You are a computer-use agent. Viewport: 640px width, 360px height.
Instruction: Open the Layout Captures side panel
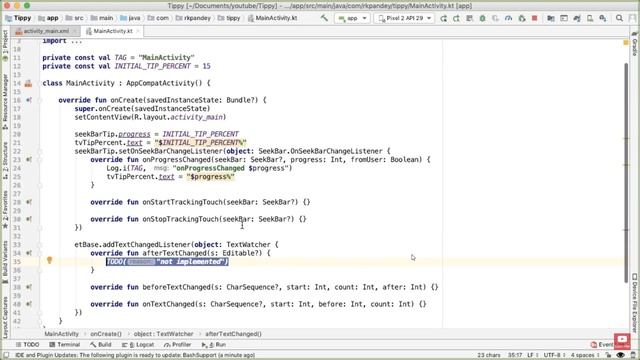(x=5, y=317)
